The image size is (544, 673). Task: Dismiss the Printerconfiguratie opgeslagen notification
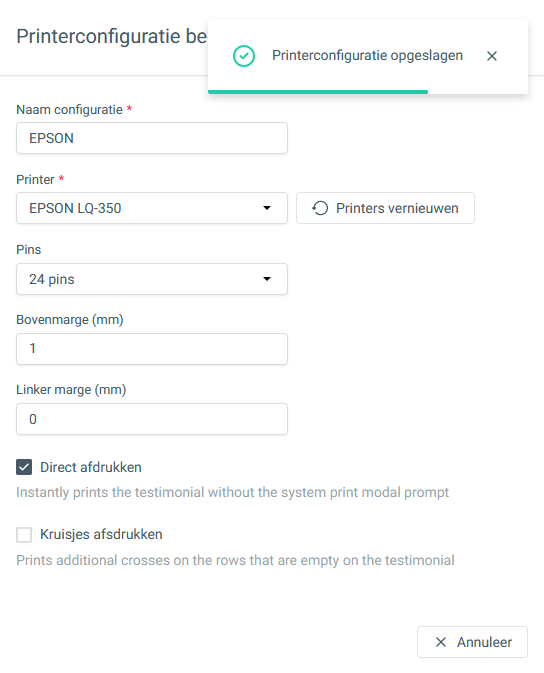point(492,56)
